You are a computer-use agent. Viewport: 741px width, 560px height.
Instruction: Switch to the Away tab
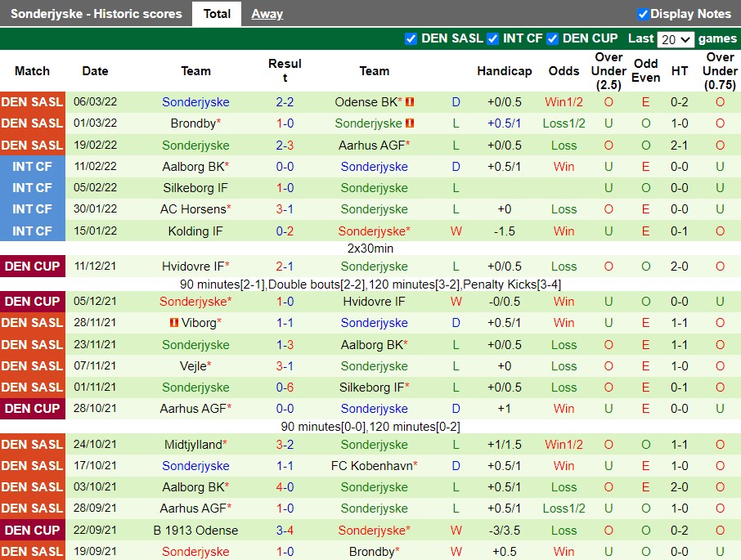tap(267, 14)
